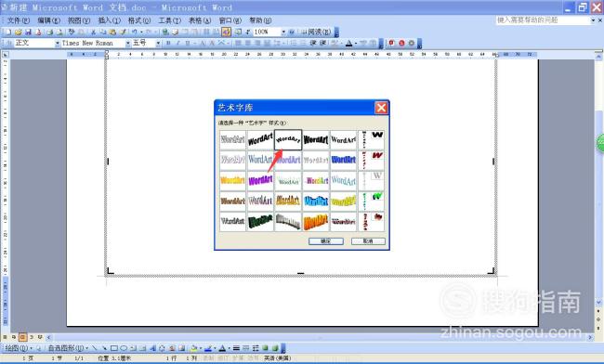
Task: Apply Italic formatting
Action: point(178,43)
